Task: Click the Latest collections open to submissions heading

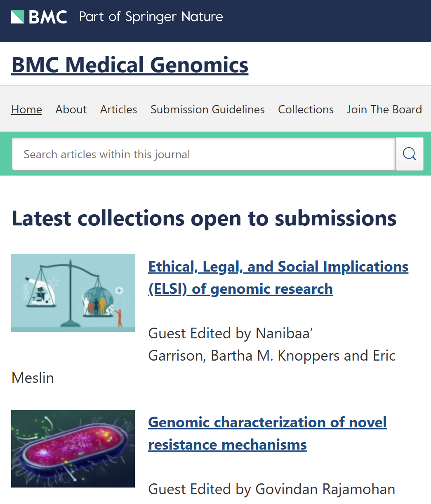Action: pyautogui.click(x=204, y=218)
